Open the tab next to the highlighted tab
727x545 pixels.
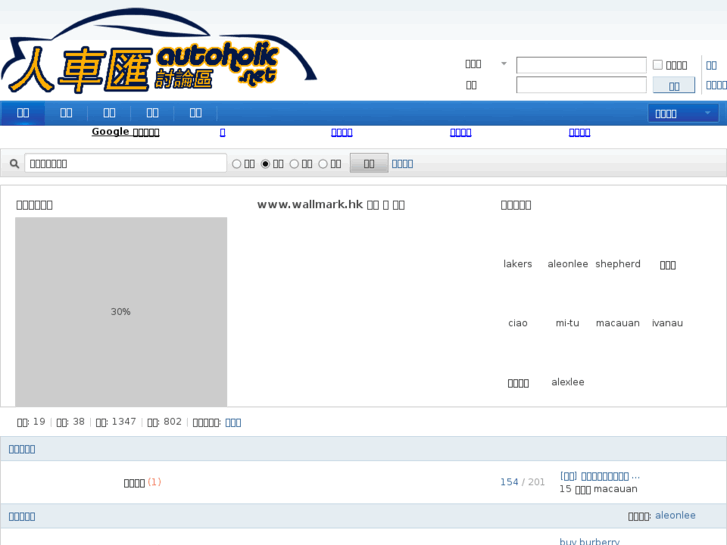click(x=66, y=113)
